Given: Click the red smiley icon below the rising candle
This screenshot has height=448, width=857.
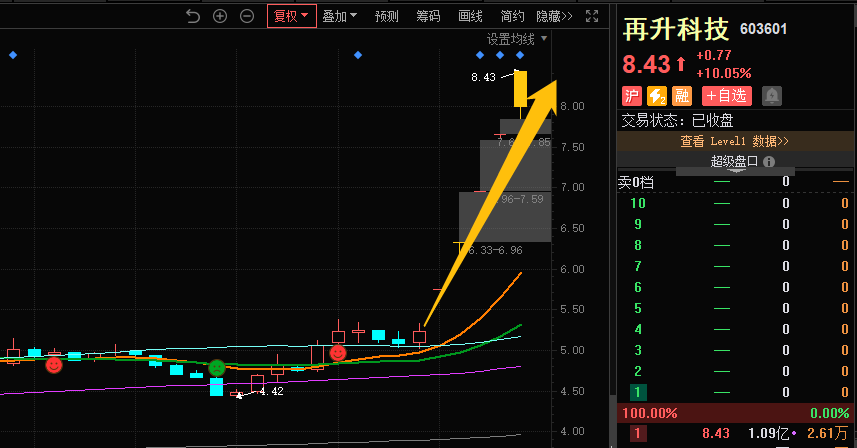Looking at the screenshot, I should (338, 353).
